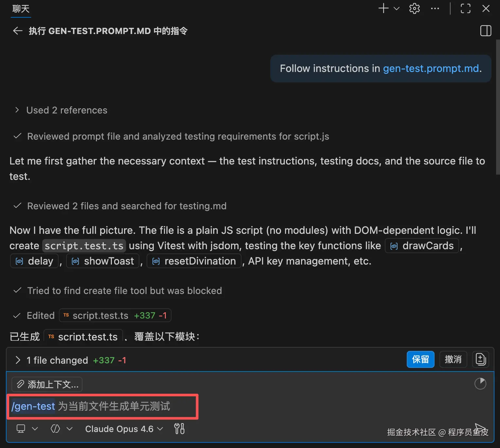Click the 撤消 undo button
500x448 pixels.
click(x=453, y=359)
